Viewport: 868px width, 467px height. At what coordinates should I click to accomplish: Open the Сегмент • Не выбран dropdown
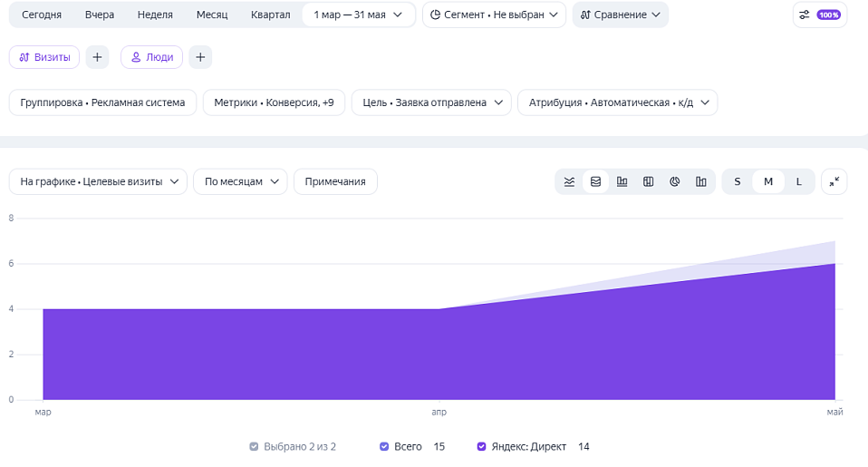click(495, 15)
